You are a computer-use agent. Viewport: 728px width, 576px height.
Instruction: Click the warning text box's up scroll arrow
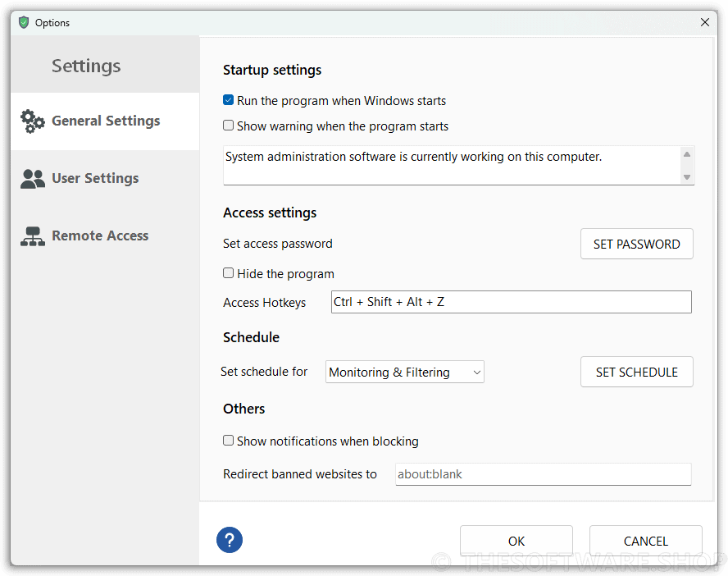coord(687,154)
